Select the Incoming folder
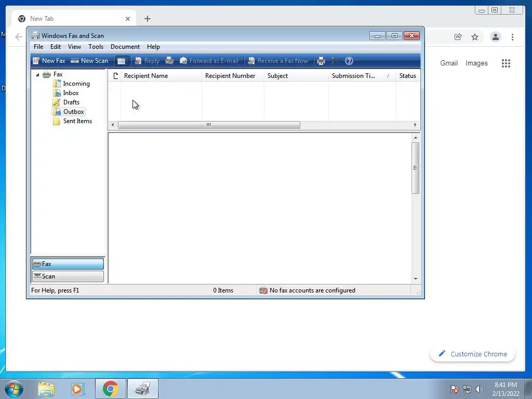 76,84
